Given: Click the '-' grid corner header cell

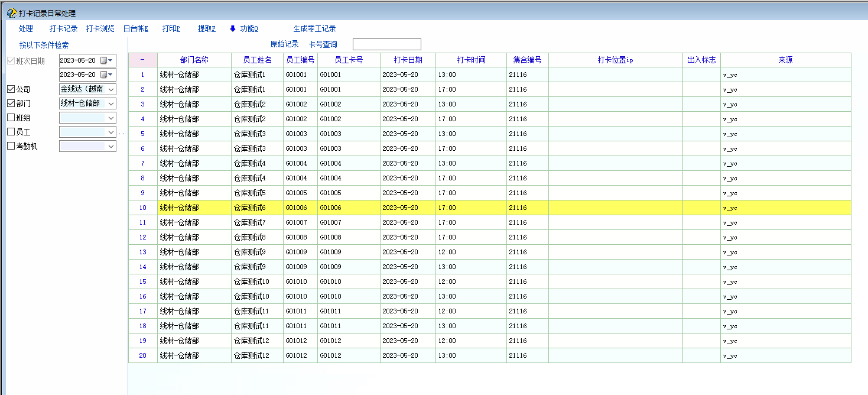Looking at the screenshot, I should click(142, 60).
